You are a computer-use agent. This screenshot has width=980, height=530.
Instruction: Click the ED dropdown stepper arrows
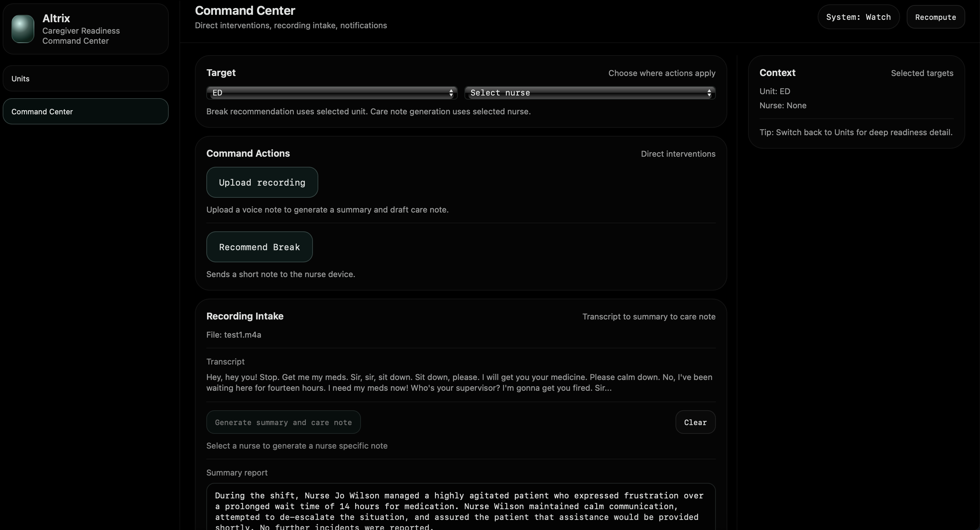click(x=451, y=93)
